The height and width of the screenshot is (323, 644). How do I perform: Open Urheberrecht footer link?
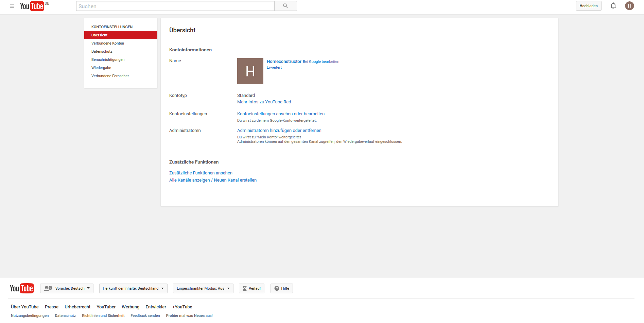(77, 307)
